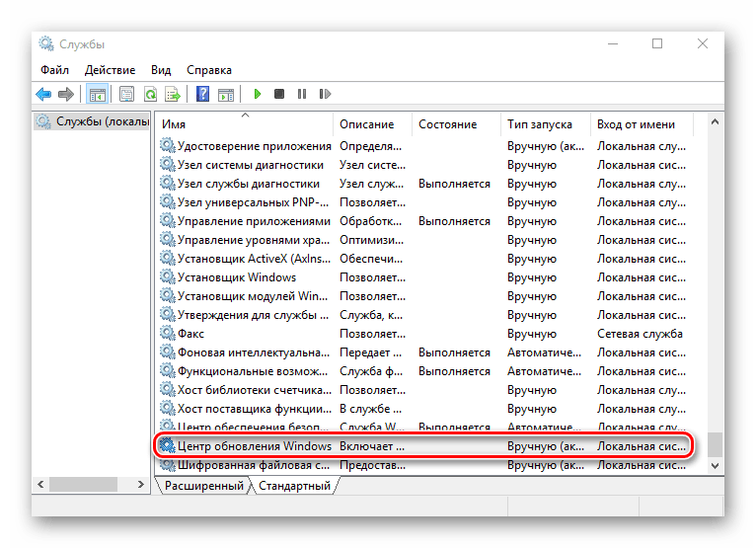Click Включает description of Центр обновления

[x=372, y=446]
